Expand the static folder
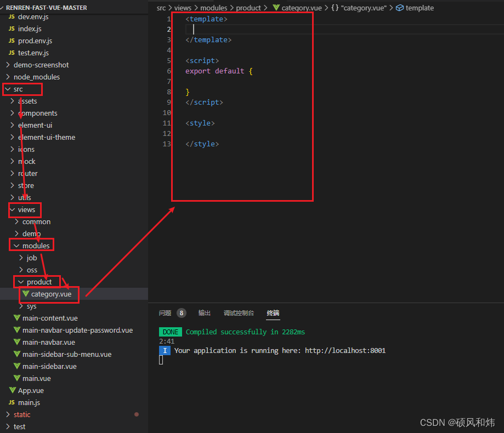Screen dimensions: 504x433 pos(8,415)
